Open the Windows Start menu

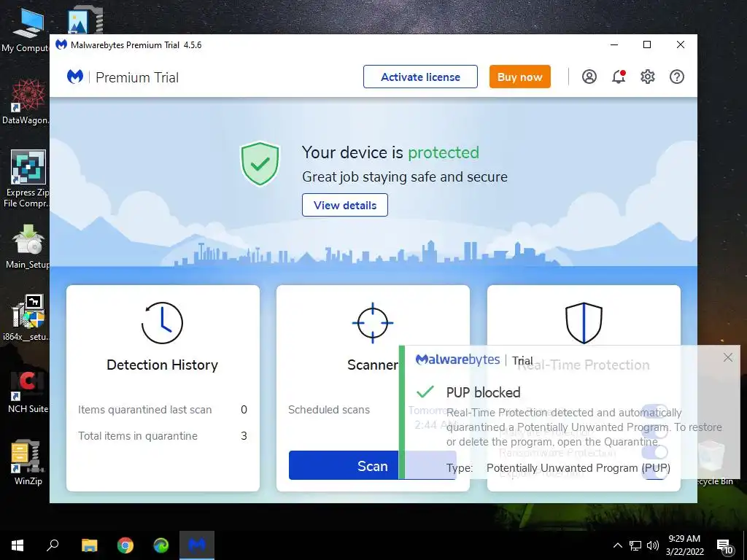click(18, 545)
